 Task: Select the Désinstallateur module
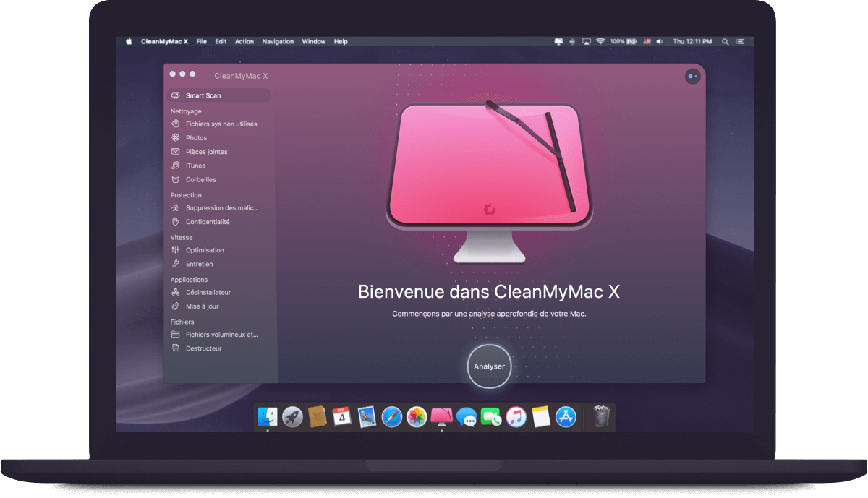point(208,292)
